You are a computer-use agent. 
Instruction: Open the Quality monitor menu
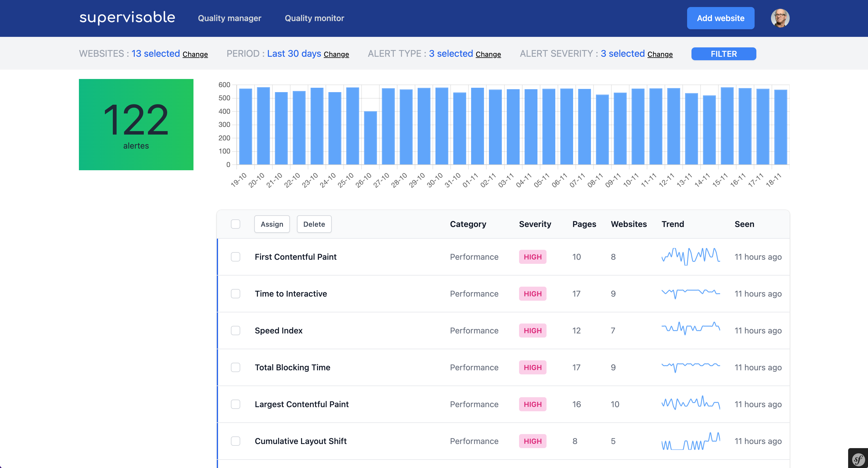(314, 18)
